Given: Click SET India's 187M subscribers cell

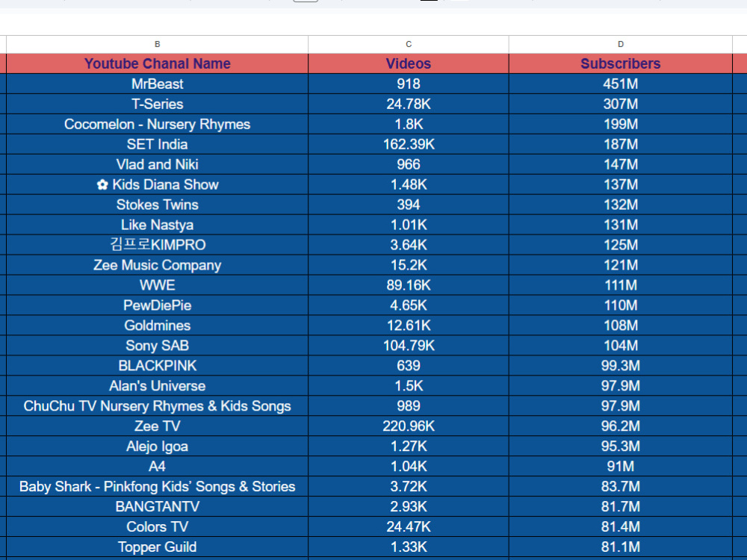Looking at the screenshot, I should coord(620,144).
